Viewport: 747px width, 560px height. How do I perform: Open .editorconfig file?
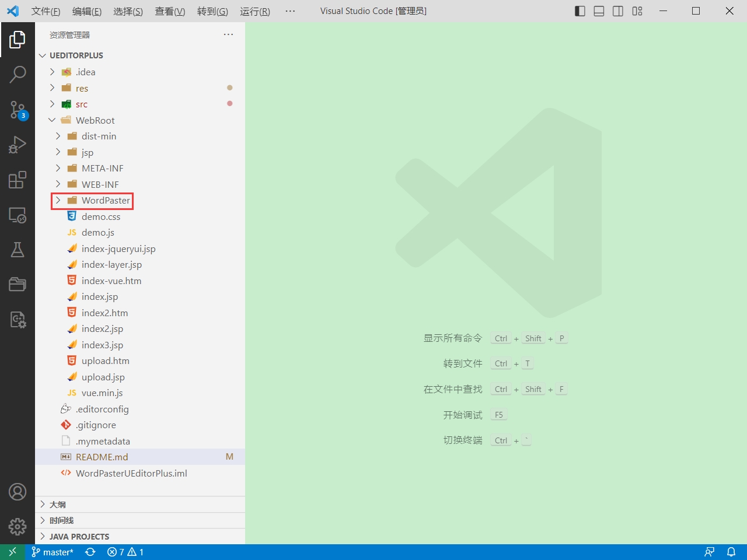click(x=140, y=409)
